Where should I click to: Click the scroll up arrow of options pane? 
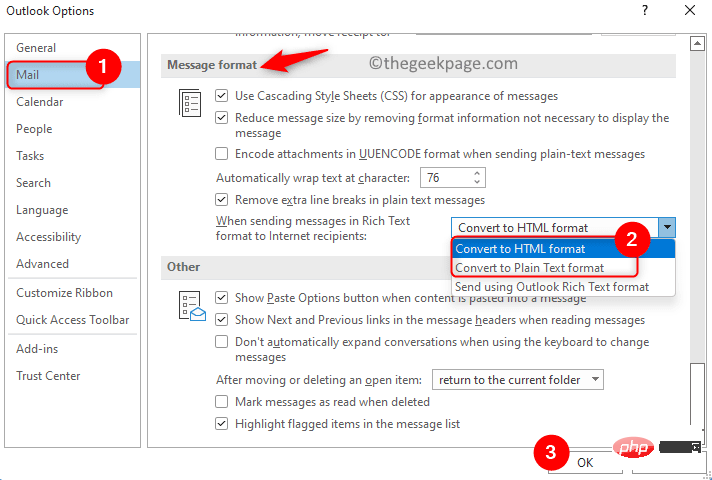[x=697, y=44]
